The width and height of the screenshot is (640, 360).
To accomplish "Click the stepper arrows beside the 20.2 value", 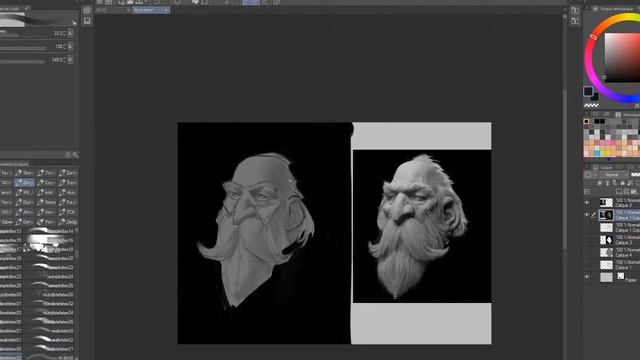I will click(x=64, y=33).
